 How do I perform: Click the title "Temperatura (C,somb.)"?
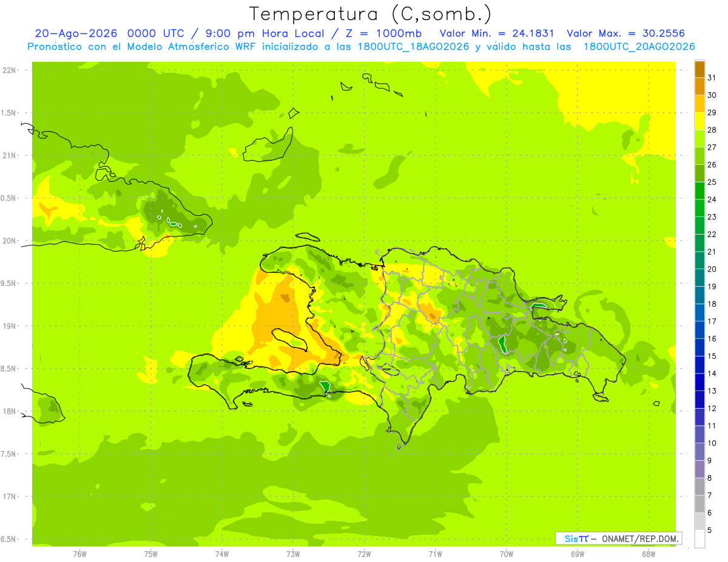[x=371, y=13]
